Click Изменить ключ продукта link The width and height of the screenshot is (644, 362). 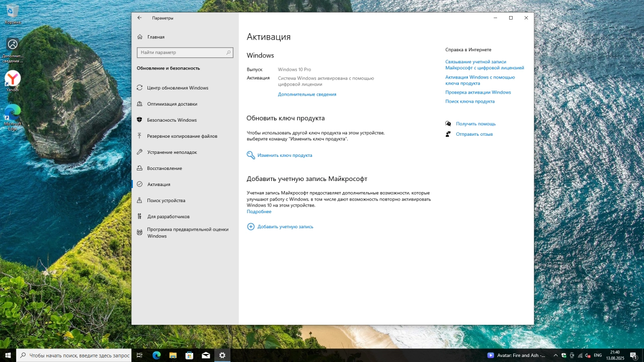(285, 155)
